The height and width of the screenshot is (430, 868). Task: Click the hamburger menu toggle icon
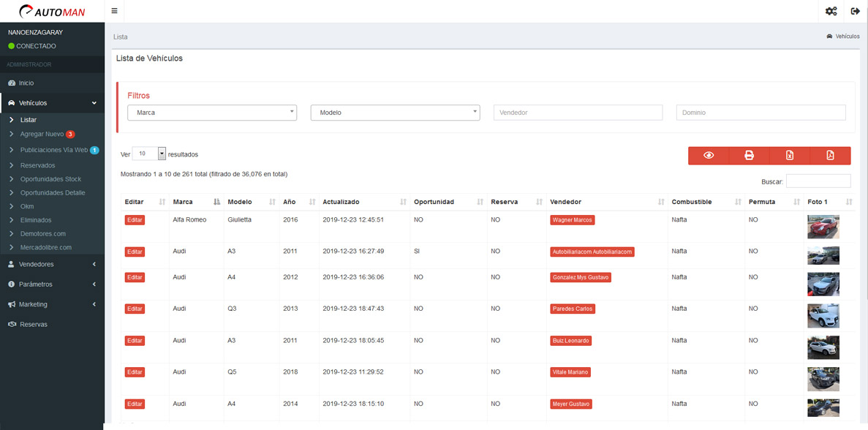[x=114, y=11]
